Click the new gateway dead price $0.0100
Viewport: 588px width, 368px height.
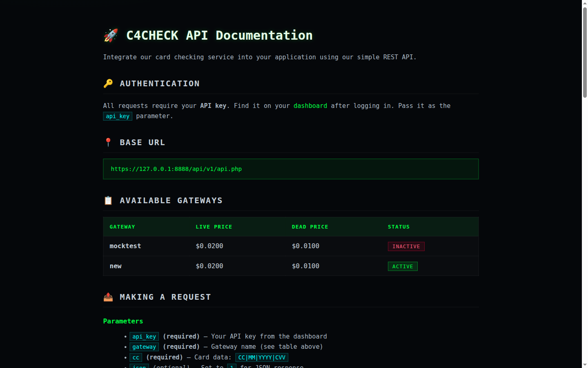305,266
